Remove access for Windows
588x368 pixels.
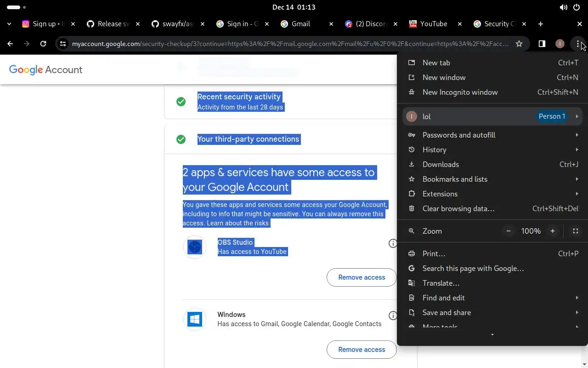(362, 350)
